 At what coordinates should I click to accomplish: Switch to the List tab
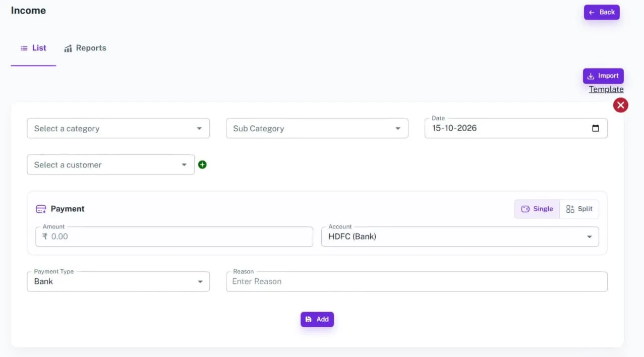pos(33,48)
